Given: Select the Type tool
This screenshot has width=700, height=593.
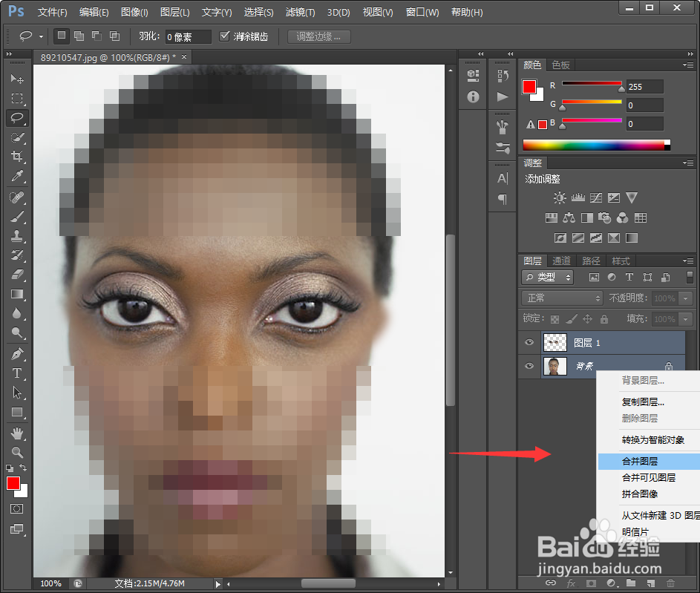Looking at the screenshot, I should click(17, 373).
